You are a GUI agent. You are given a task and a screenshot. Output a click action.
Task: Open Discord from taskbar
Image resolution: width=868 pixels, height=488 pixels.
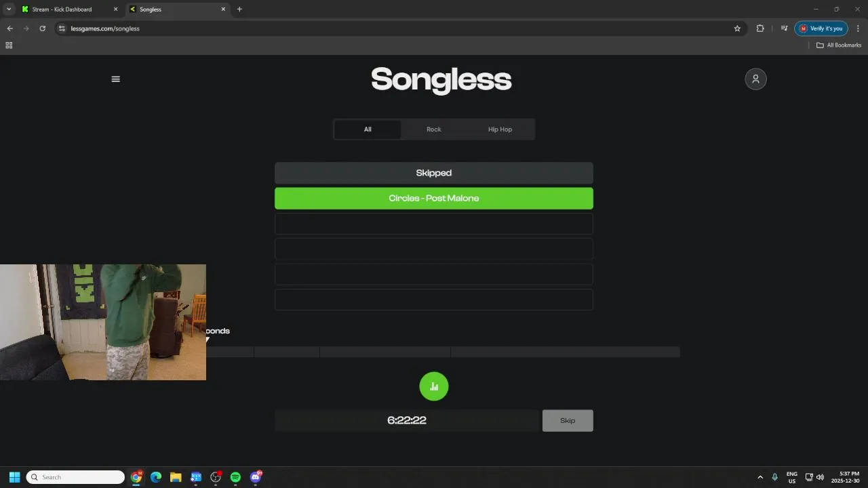click(256, 477)
